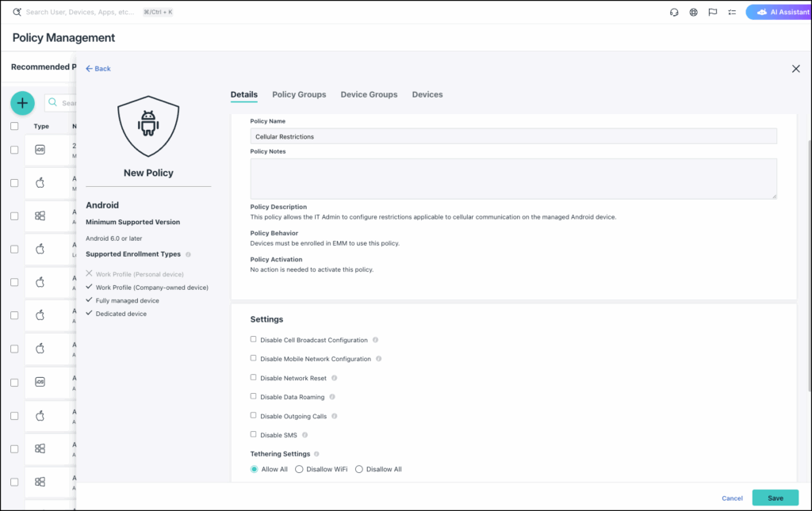Select the Disallow WiFi tethering option
This screenshot has width=812, height=511.
[x=299, y=469]
